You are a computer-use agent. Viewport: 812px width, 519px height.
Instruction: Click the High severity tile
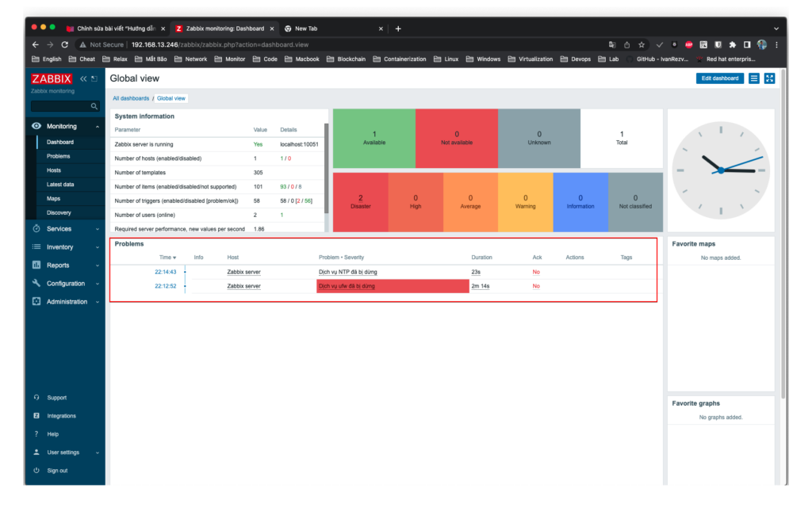click(x=416, y=202)
